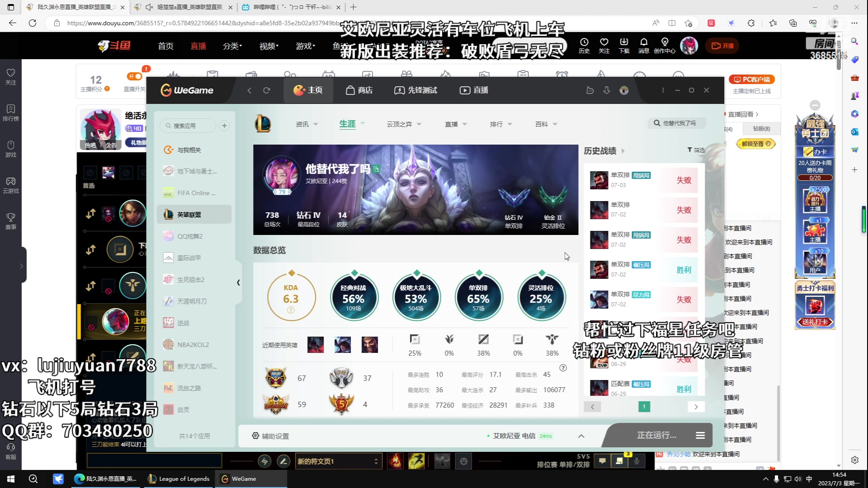This screenshot has width=868, height=488.
Task: Click the WeGame 搜索应用 search field
Action: click(x=188, y=126)
